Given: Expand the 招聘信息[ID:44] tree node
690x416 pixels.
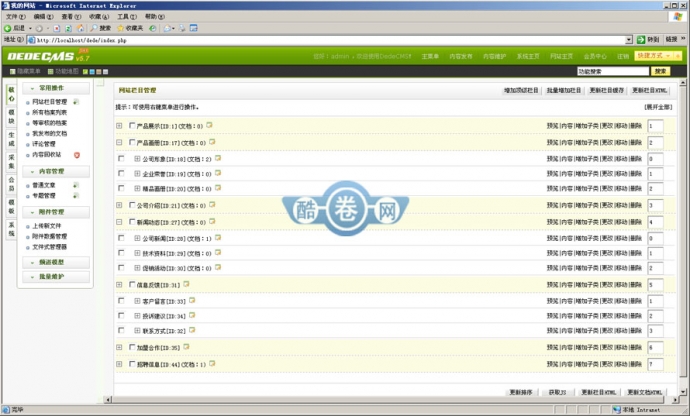Looking at the screenshot, I should coord(119,364).
